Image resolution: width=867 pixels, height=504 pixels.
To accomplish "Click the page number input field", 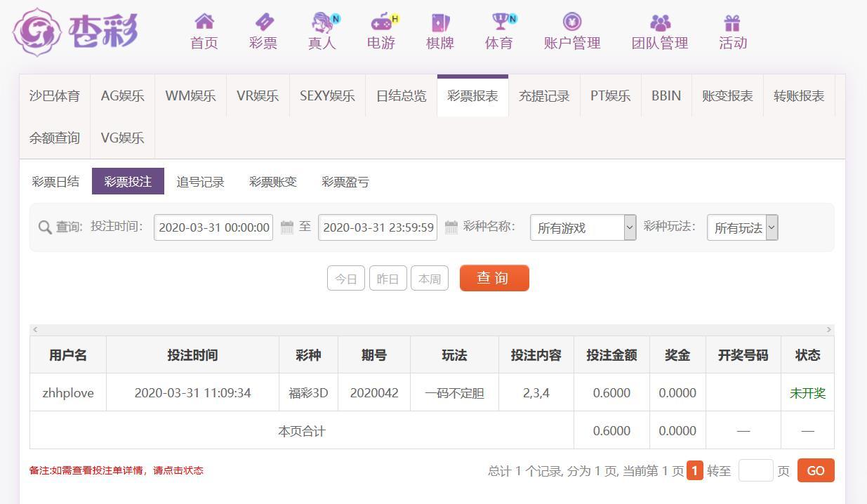I will 755,471.
